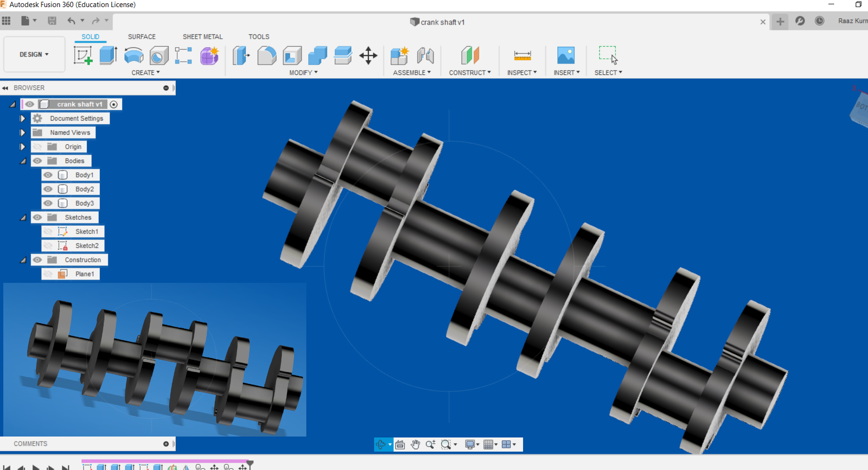Click the Select window-selection icon
The image size is (868, 470).
pyautogui.click(x=608, y=55)
